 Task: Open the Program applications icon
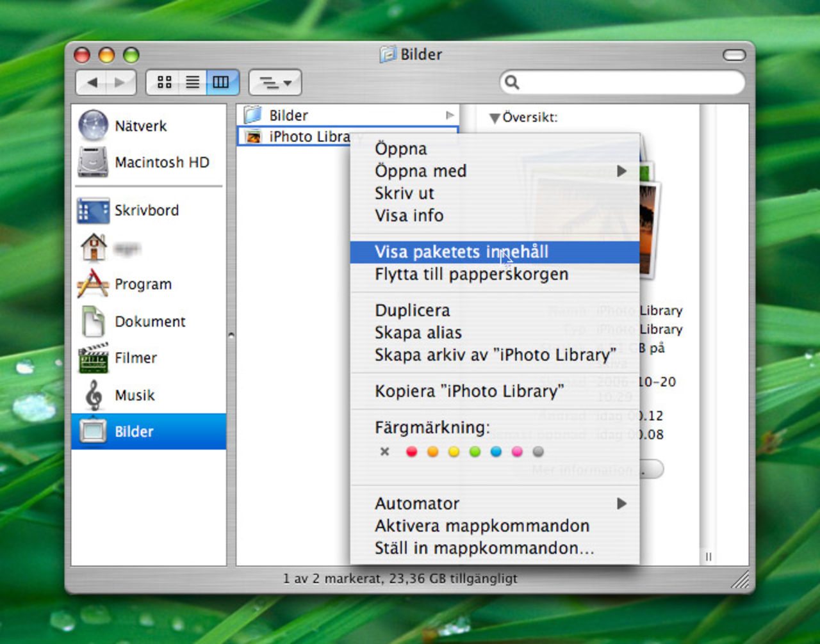pyautogui.click(x=94, y=284)
